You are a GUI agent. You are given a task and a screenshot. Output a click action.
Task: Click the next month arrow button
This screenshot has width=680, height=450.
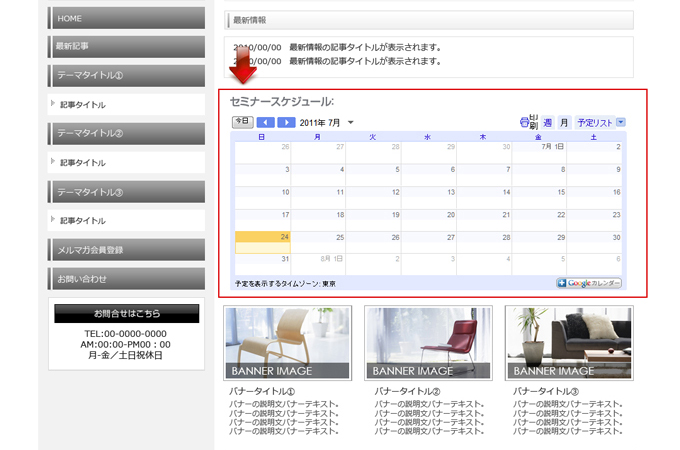point(286,122)
